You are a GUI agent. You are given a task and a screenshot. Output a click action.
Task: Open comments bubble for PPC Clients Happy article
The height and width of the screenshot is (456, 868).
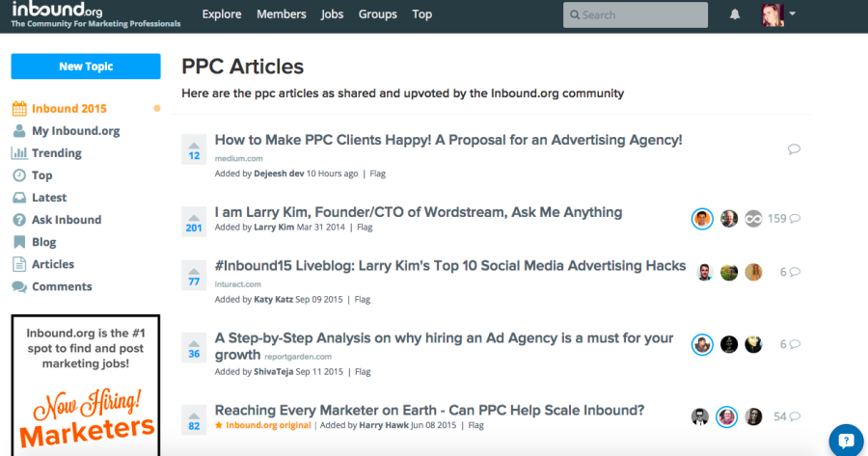point(794,148)
